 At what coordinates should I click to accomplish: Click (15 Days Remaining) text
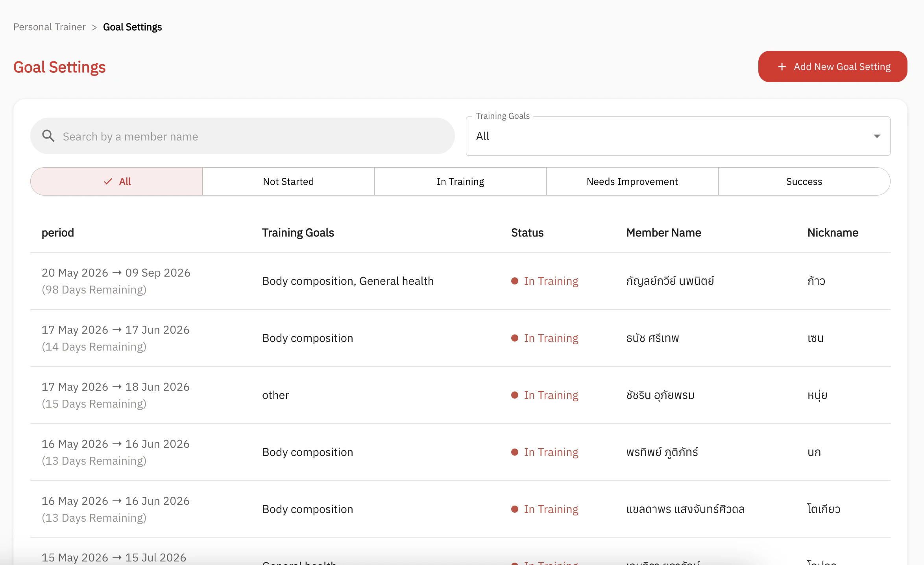(x=94, y=404)
